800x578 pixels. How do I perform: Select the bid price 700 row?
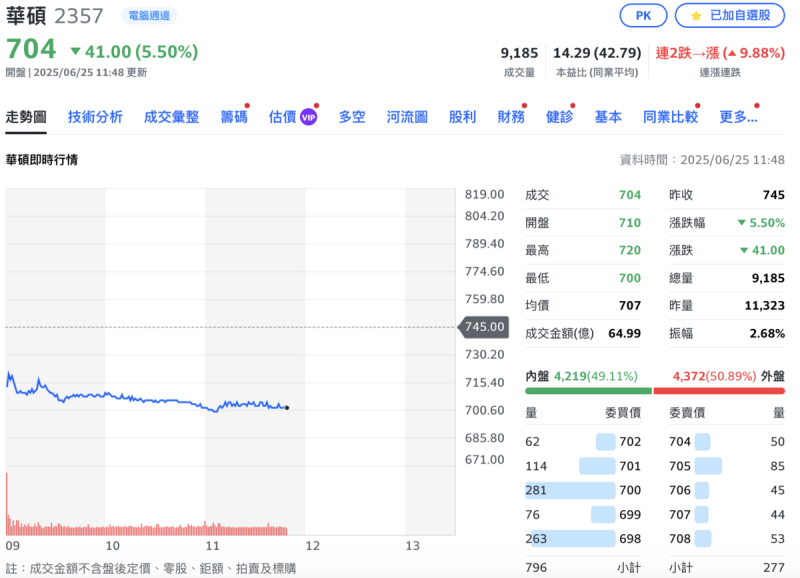tap(583, 490)
